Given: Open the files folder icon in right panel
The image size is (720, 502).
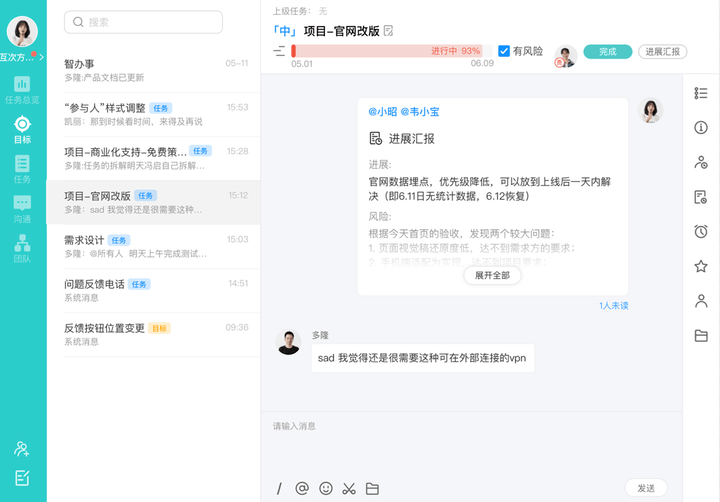Looking at the screenshot, I should (701, 336).
